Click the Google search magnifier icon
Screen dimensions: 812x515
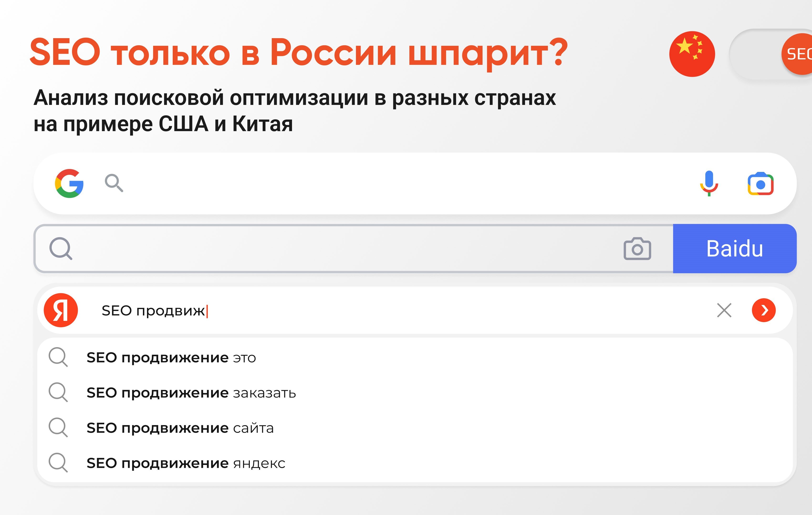[114, 183]
